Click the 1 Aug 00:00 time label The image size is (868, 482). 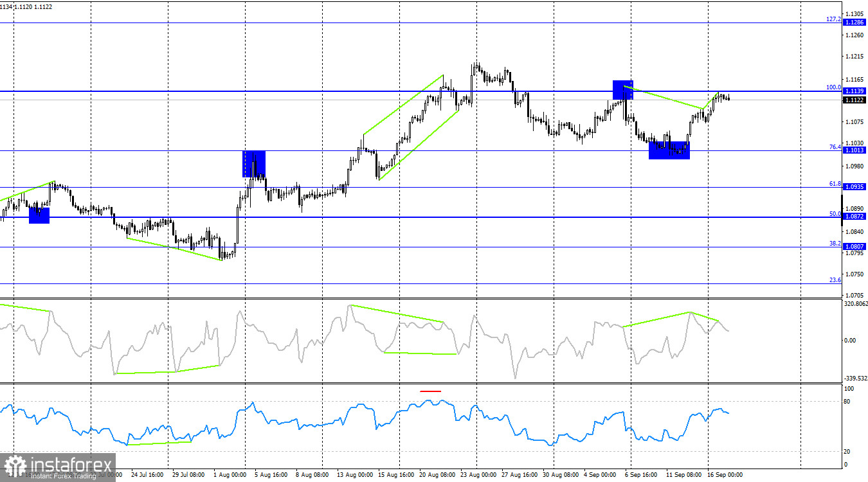(x=229, y=475)
